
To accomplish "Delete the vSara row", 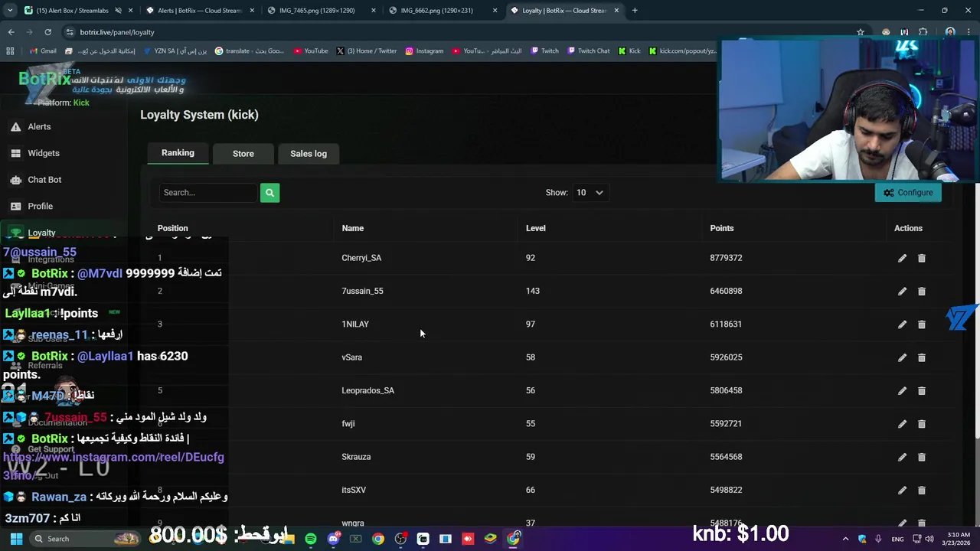I will tap(922, 357).
